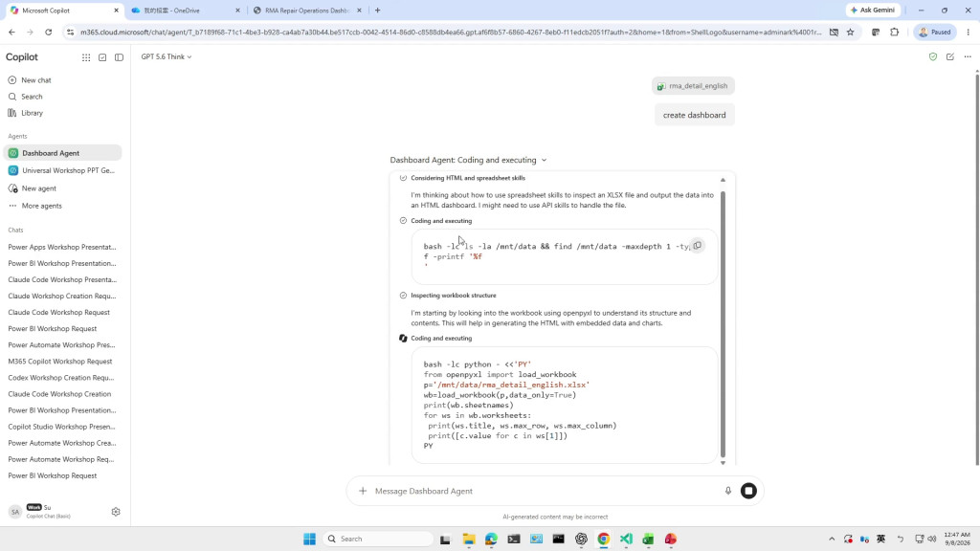Screen dimensions: 980x551
Task: Open Claude Workshop Creation Requ... chat
Action: click(x=62, y=297)
